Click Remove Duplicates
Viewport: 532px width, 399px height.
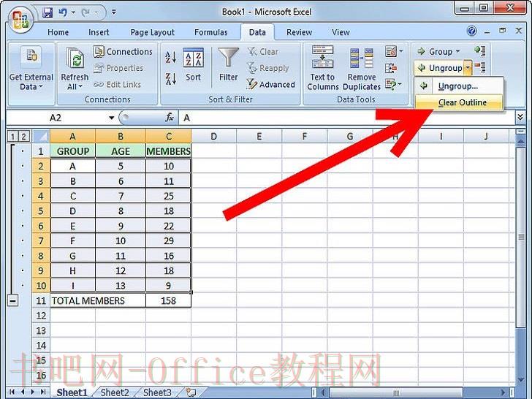(362, 68)
